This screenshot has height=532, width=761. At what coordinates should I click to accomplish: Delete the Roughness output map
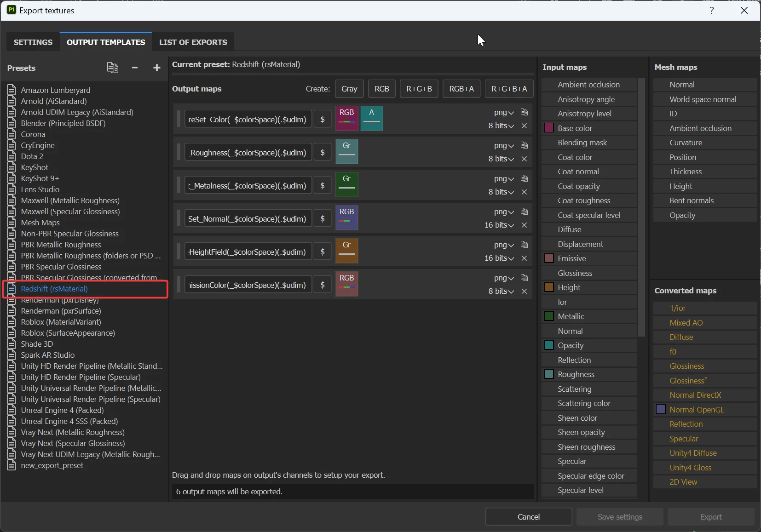[x=524, y=159]
